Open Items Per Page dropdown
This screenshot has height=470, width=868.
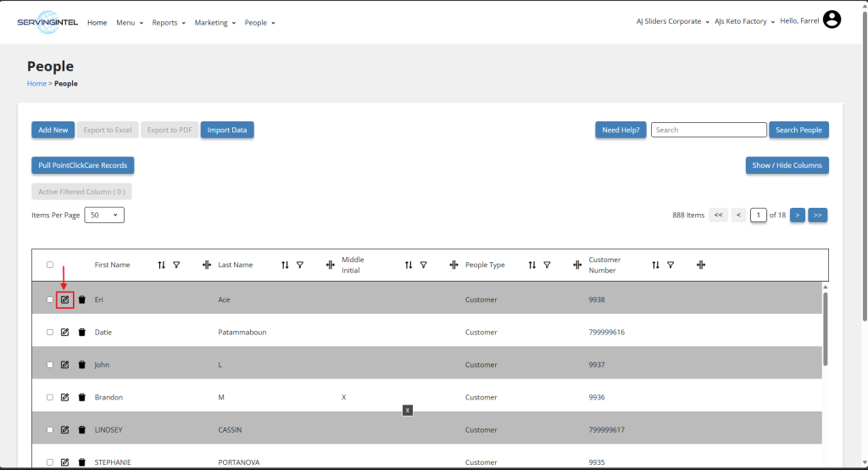point(105,215)
